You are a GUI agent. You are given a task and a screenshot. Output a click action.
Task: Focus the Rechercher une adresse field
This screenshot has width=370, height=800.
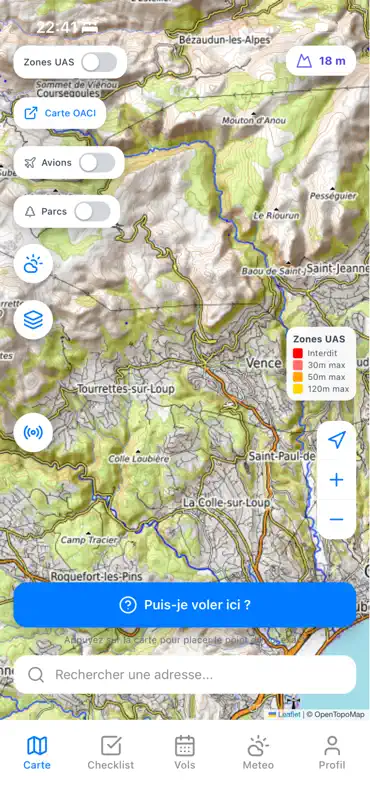pos(185,674)
